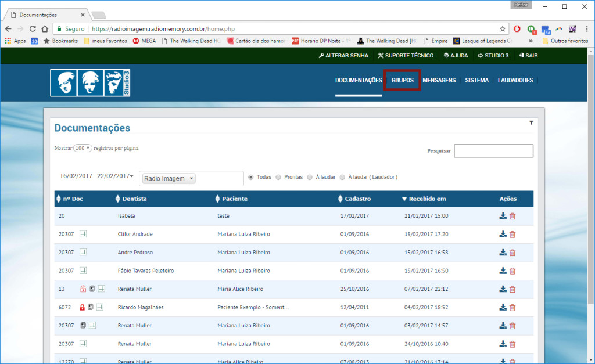Open the Apps shortcut in bookmarks bar
The image size is (595, 364).
coord(15,41)
